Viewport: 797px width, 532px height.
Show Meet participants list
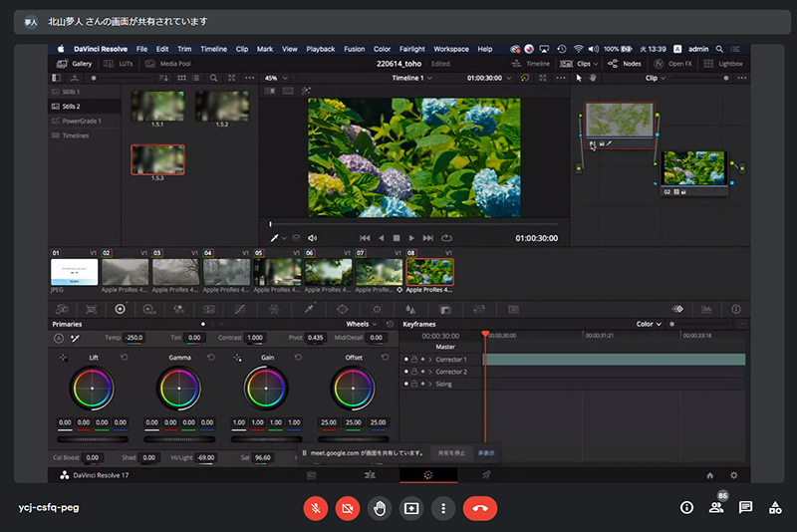pos(716,507)
